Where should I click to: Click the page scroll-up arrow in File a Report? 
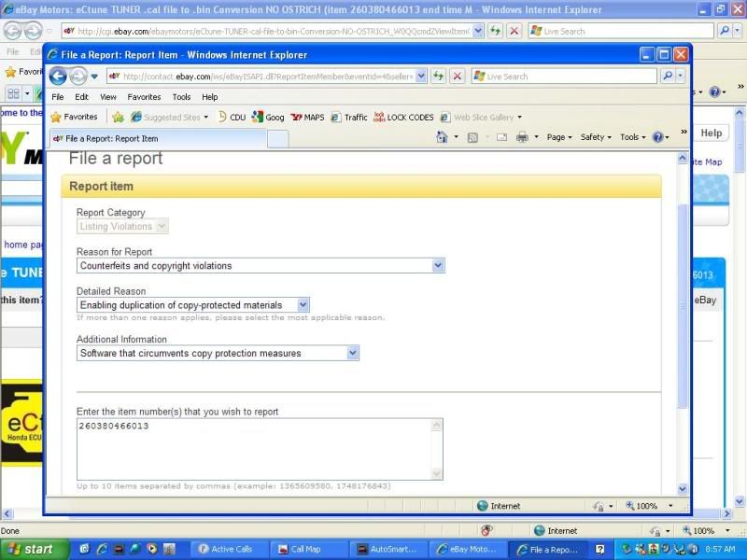[683, 158]
